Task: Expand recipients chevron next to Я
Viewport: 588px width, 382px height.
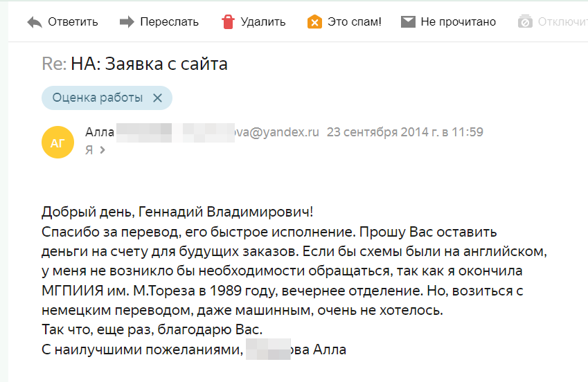Action: pyautogui.click(x=103, y=150)
